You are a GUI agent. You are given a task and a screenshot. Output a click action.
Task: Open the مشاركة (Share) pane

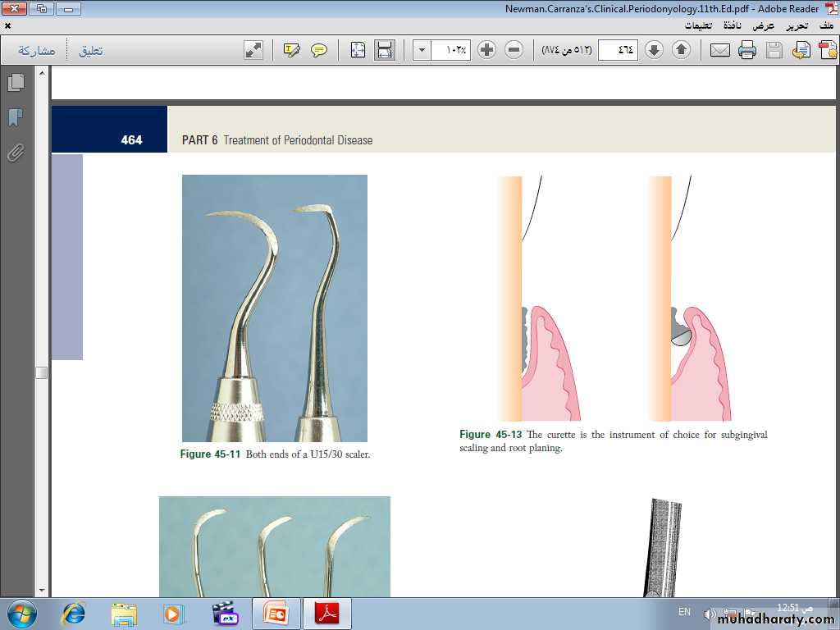pyautogui.click(x=37, y=51)
